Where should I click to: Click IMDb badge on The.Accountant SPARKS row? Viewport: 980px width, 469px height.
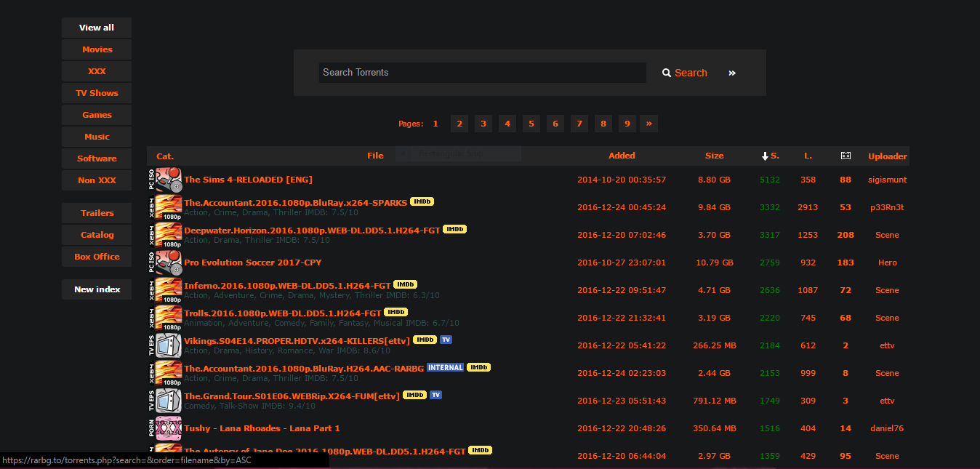(422, 201)
